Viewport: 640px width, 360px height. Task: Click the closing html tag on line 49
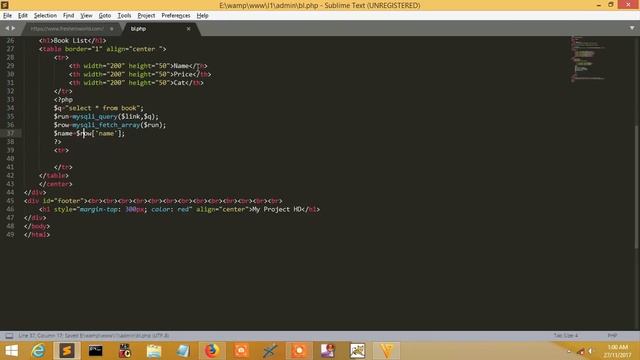[37, 234]
